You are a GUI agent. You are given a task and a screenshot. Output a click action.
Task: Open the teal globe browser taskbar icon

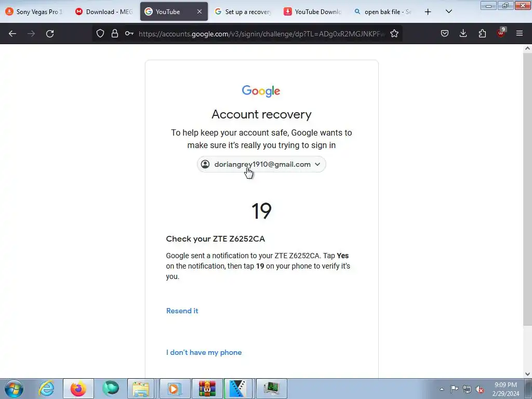click(111, 389)
